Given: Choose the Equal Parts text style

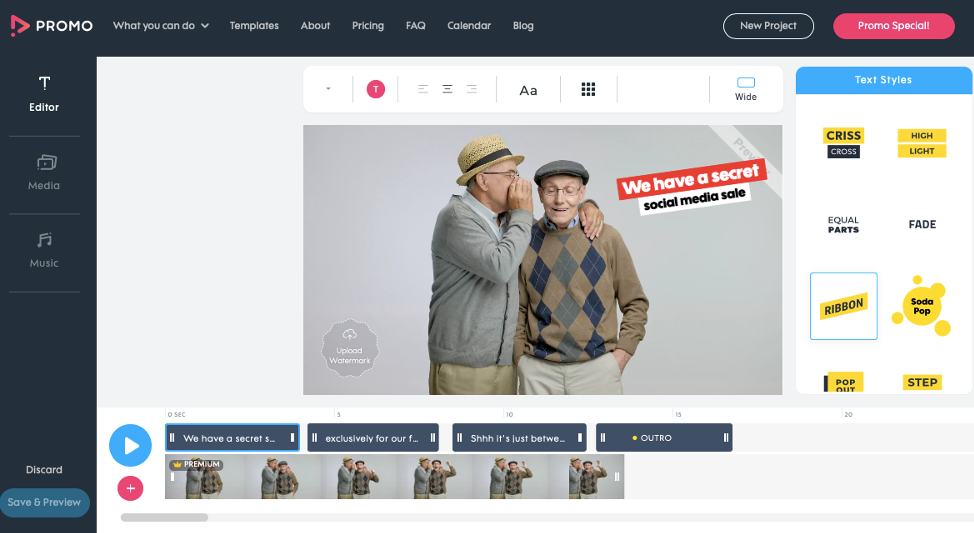Looking at the screenshot, I should pos(844,224).
